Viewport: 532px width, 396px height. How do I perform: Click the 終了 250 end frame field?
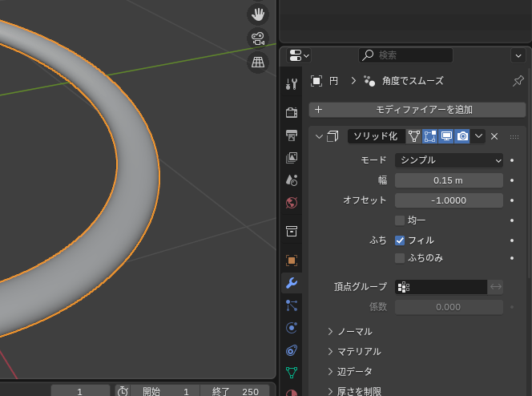[x=235, y=391]
